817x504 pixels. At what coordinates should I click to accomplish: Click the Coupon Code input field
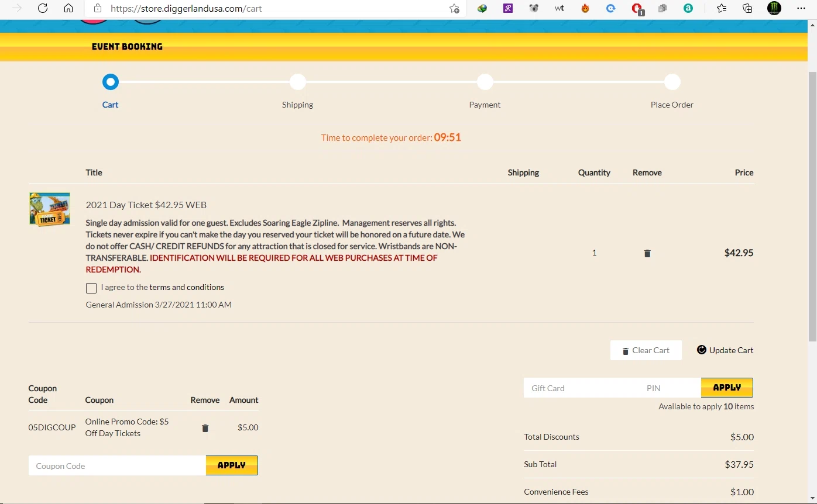(x=117, y=466)
